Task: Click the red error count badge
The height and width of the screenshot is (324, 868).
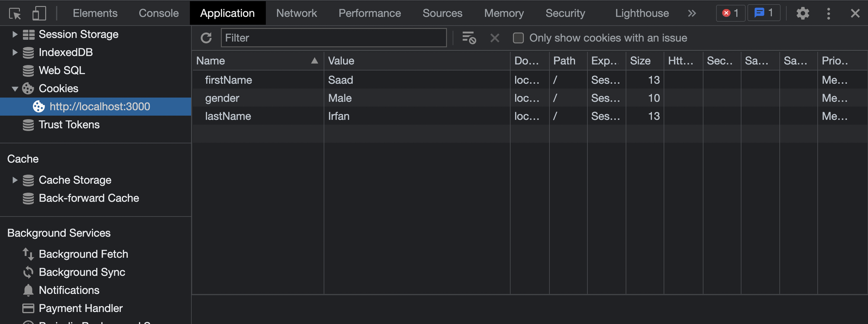Action: [730, 13]
